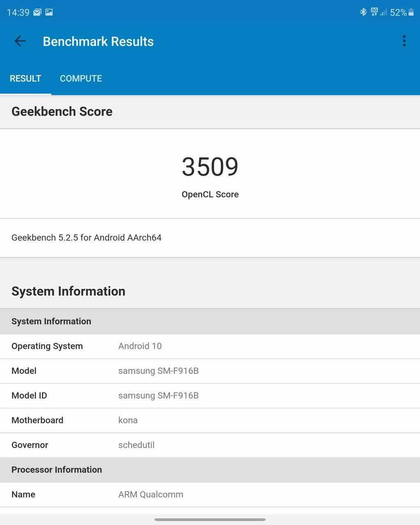This screenshot has width=420, height=525.
Task: Select the Operating System row
Action: pyautogui.click(x=210, y=346)
